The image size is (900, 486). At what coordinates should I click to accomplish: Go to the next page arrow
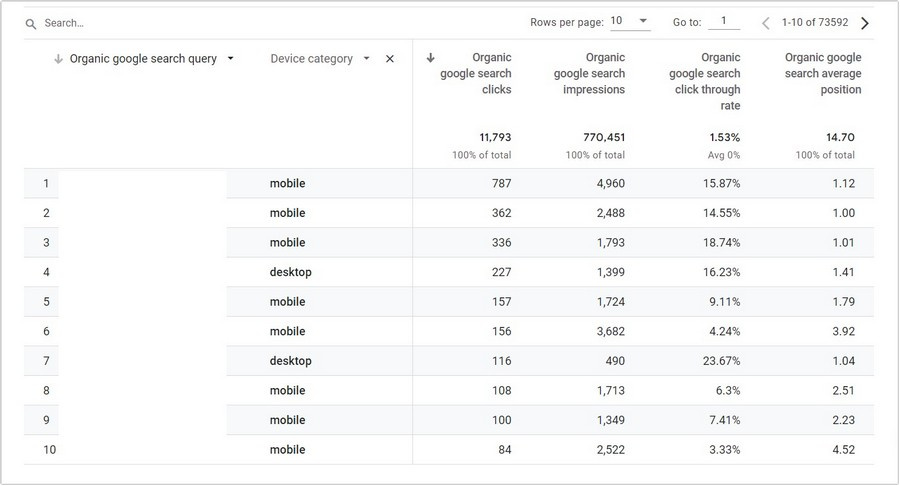click(x=865, y=23)
